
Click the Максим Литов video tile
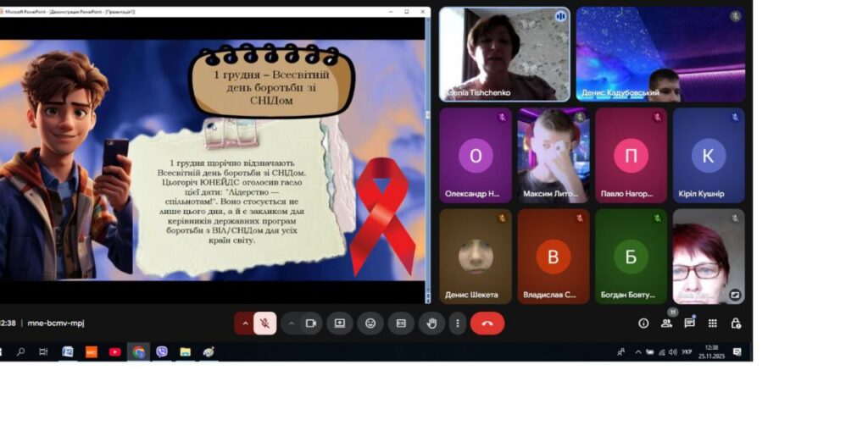(x=554, y=155)
